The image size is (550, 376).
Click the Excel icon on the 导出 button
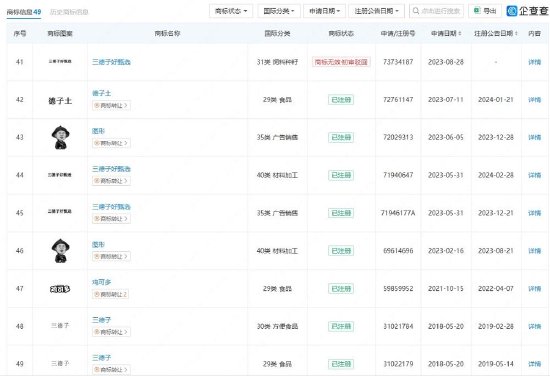coord(477,11)
